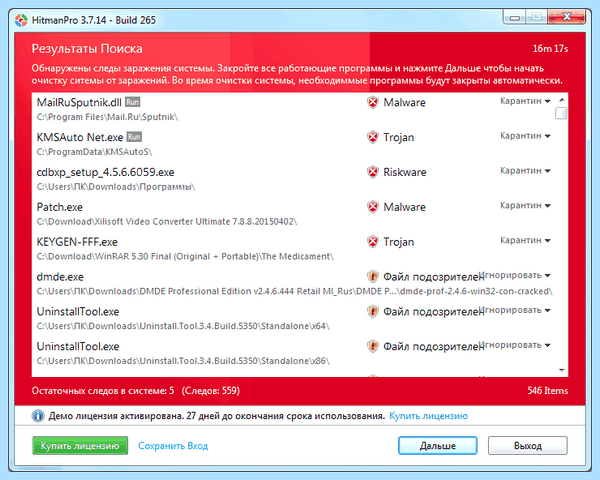The width and height of the screenshot is (600, 480).
Task: Click the HitmanPro logo in title bar
Action: tap(21, 20)
